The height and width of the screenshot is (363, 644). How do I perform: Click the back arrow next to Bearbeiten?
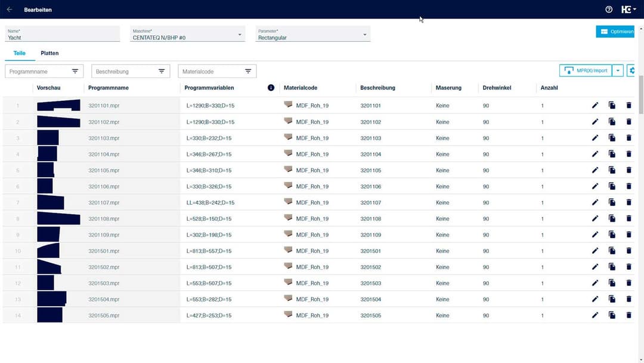tap(10, 10)
